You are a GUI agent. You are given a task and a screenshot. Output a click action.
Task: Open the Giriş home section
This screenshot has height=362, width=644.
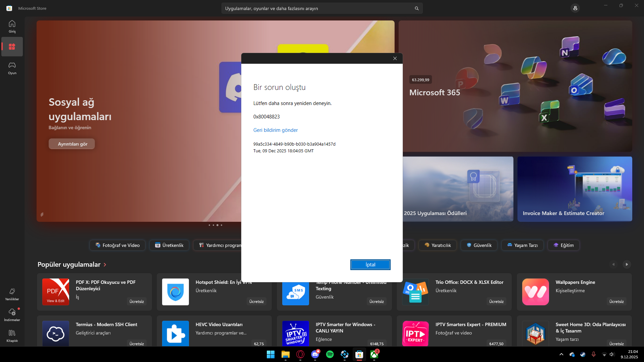[x=12, y=26]
